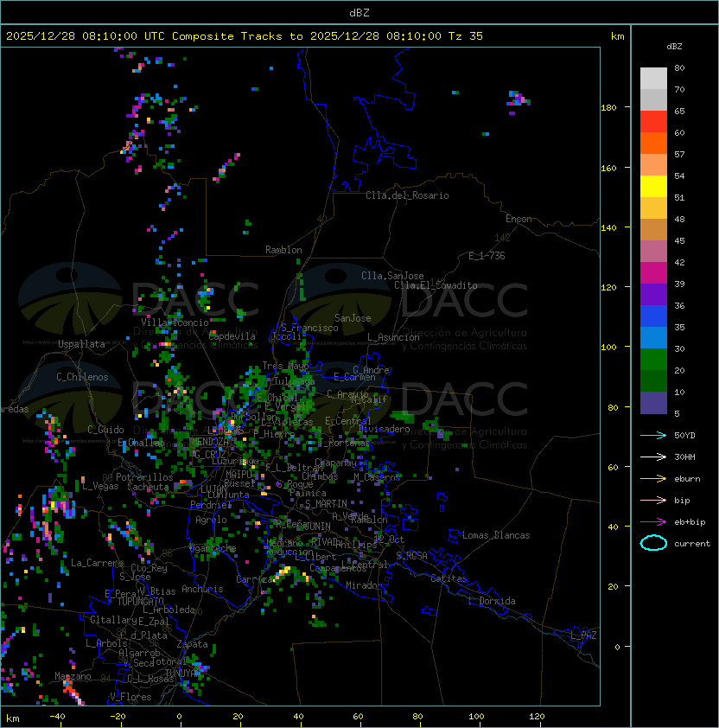
Task: Click the 'L_Asuncion' map label
Action: [393, 337]
